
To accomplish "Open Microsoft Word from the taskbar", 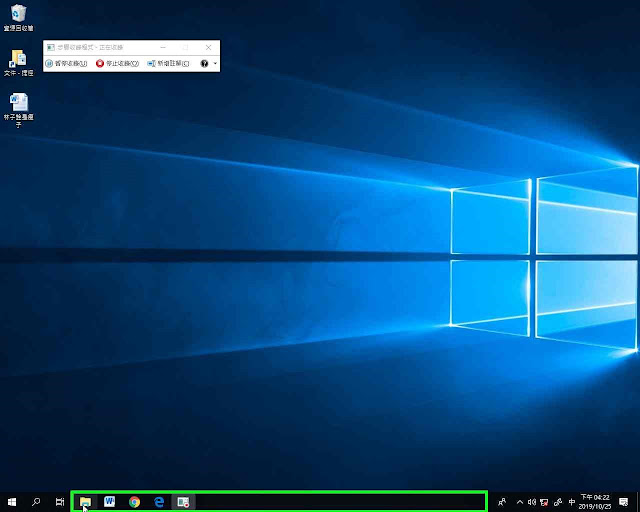I will 109,501.
